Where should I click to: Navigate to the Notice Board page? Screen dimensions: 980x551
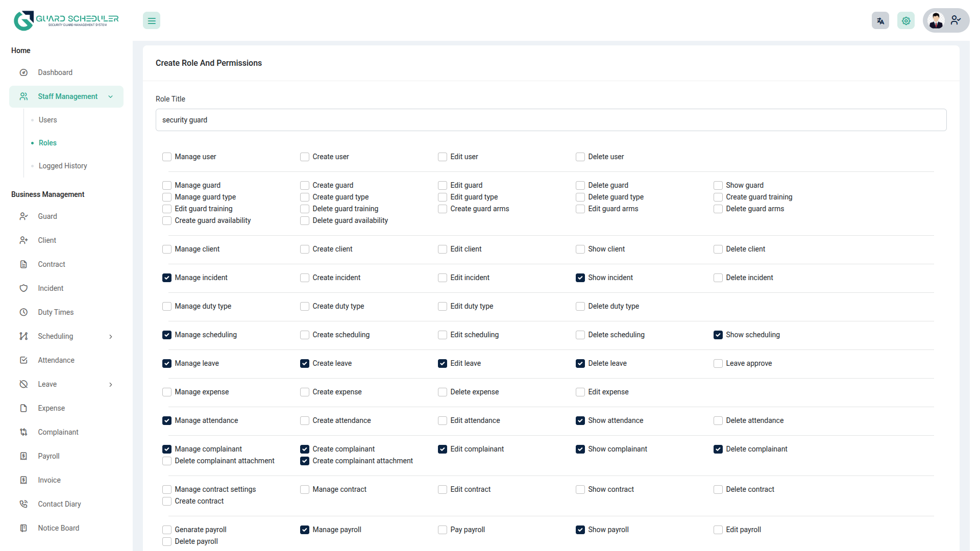[59, 528]
